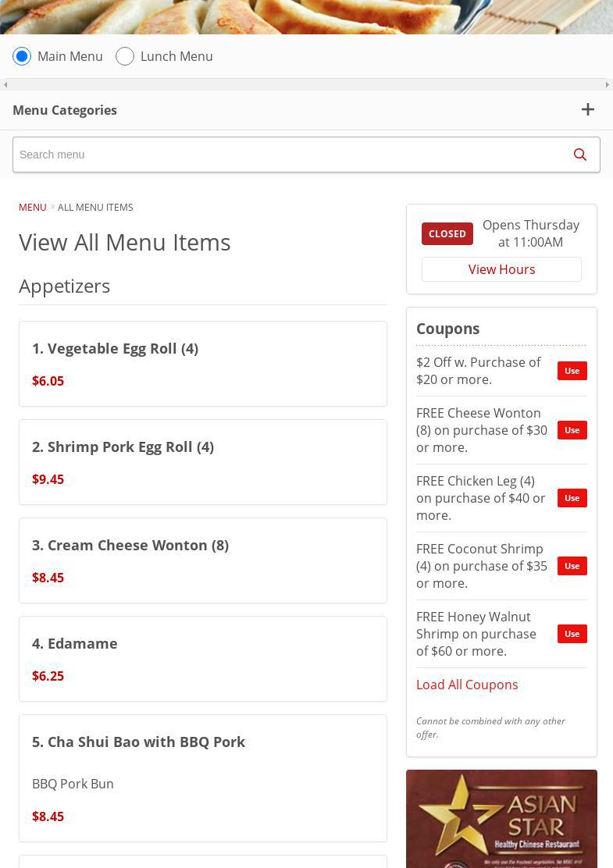Pick the Edamame menu item

point(202,659)
